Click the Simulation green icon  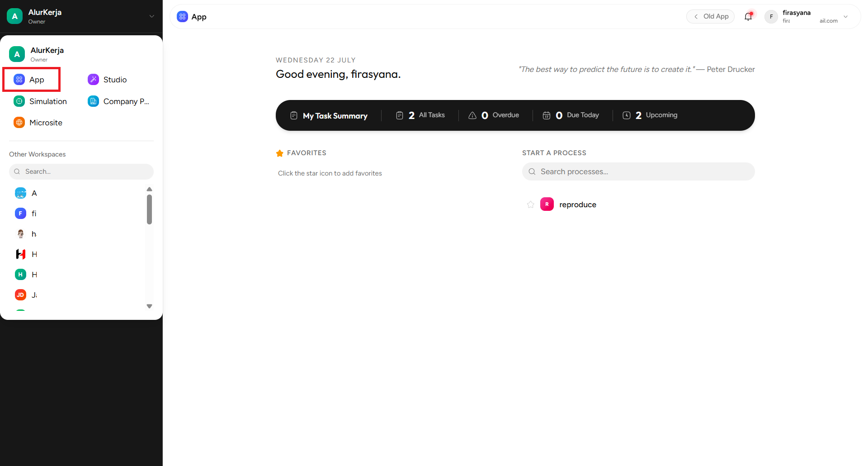click(19, 101)
